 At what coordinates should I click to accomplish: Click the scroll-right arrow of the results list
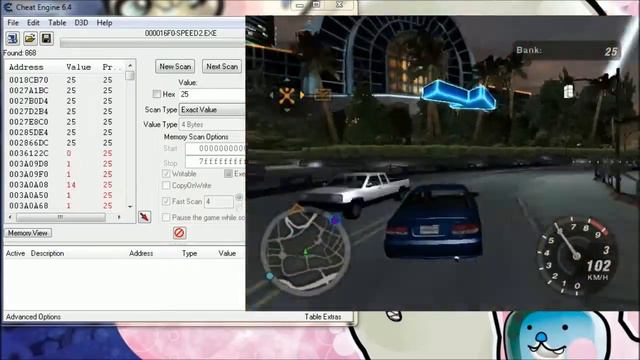click(x=119, y=217)
